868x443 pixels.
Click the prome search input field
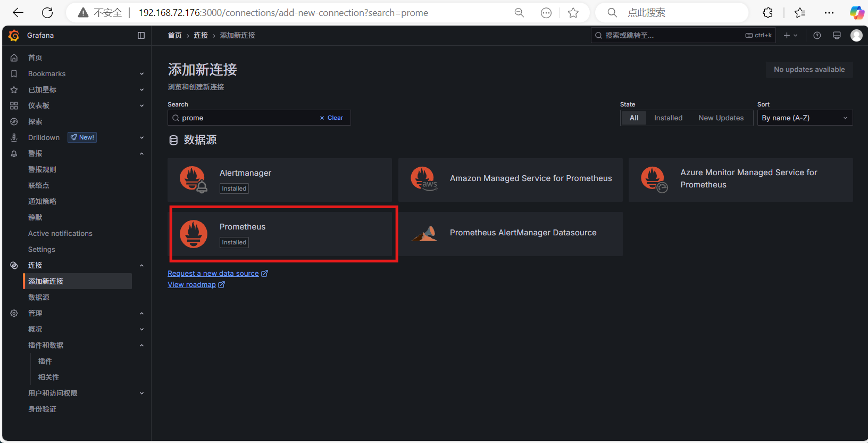coord(259,118)
